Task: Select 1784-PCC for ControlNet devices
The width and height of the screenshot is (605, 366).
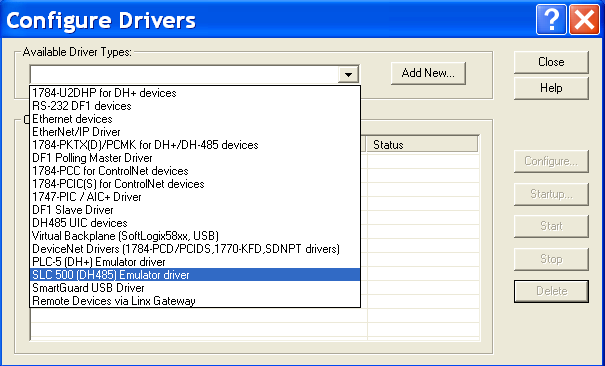Action: click(x=195, y=171)
